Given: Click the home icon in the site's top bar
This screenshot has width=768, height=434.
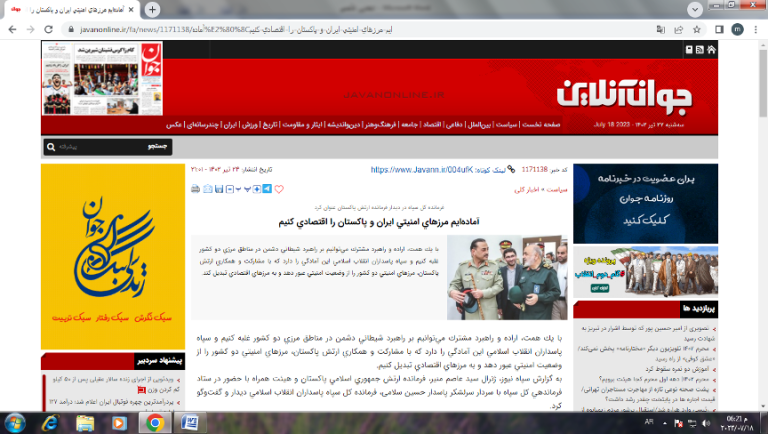Looking at the screenshot, I should (711, 48).
